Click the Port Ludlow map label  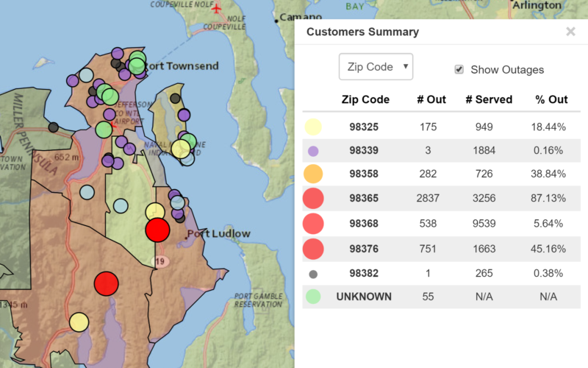pyautogui.click(x=218, y=233)
